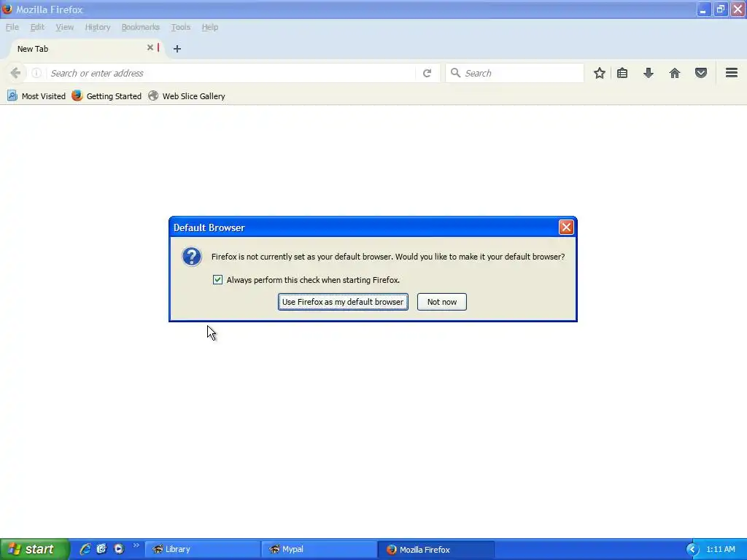The image size is (747, 560).
Task: Switch to Mozilla Firefox taskbar button
Action: point(436,549)
